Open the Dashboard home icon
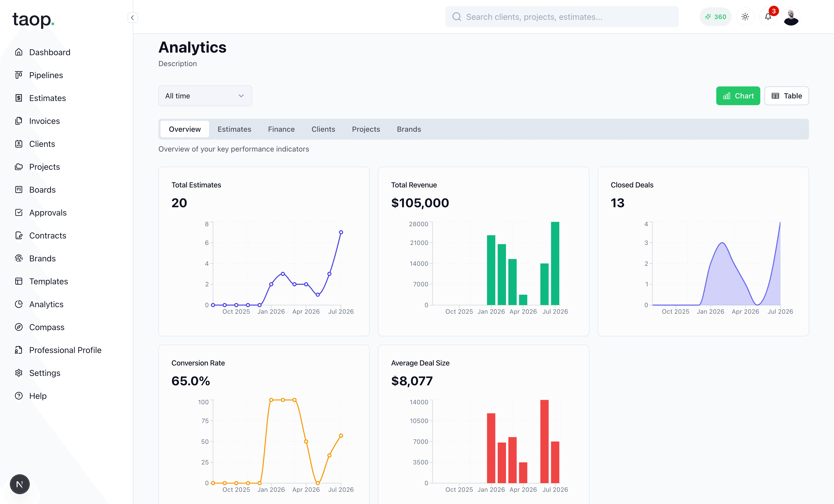Screen dimensions: 834x504 (x=19, y=52)
